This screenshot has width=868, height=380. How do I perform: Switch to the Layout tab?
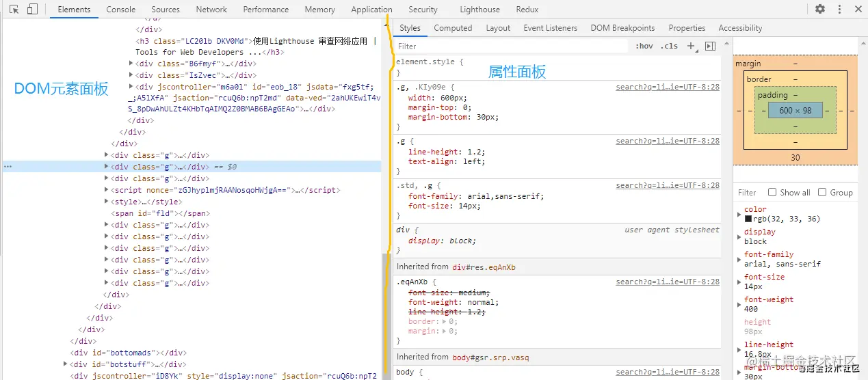pyautogui.click(x=498, y=28)
